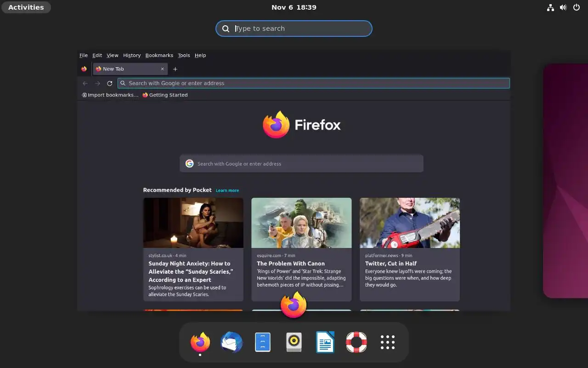The width and height of the screenshot is (588, 368).
Task: Open the Bookmarks menu in Firefox
Action: coord(159,55)
